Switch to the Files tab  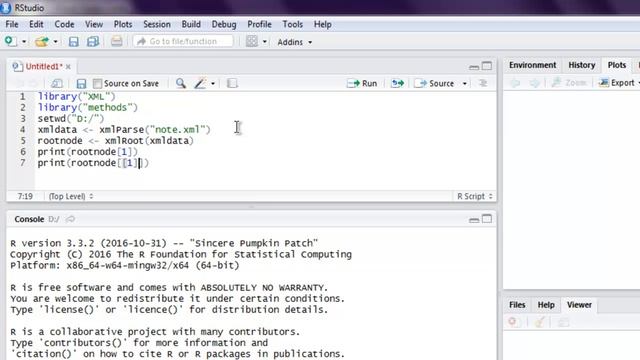pyautogui.click(x=517, y=305)
